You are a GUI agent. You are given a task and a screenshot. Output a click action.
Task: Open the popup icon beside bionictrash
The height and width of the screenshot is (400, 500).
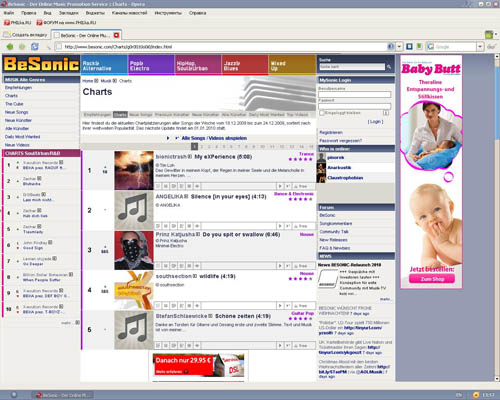(190, 157)
